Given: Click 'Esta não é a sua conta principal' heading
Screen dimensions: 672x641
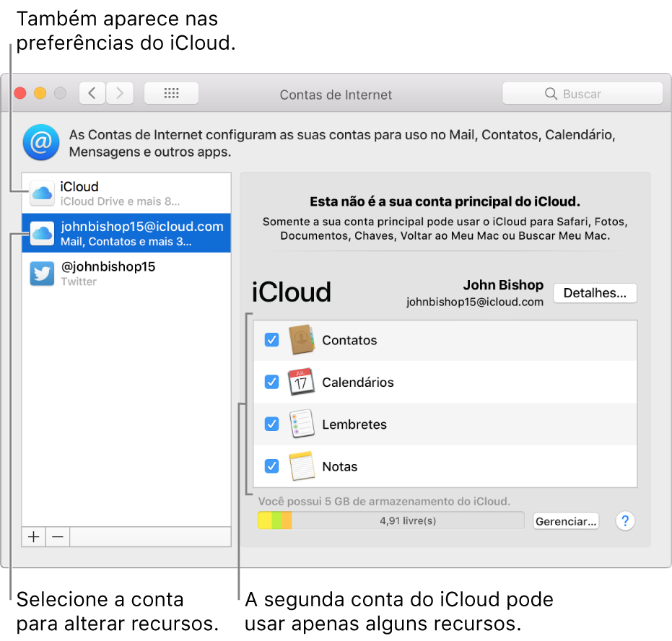Looking at the screenshot, I should click(445, 201).
